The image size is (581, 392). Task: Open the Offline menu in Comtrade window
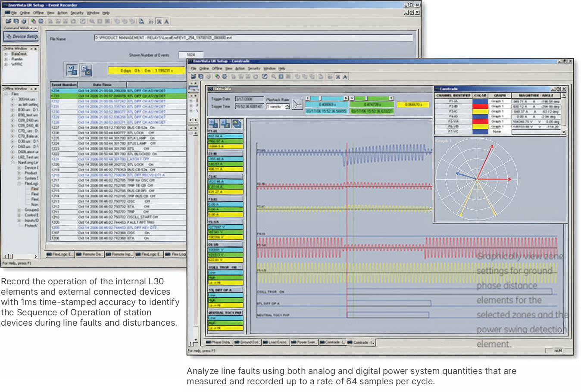[217, 68]
